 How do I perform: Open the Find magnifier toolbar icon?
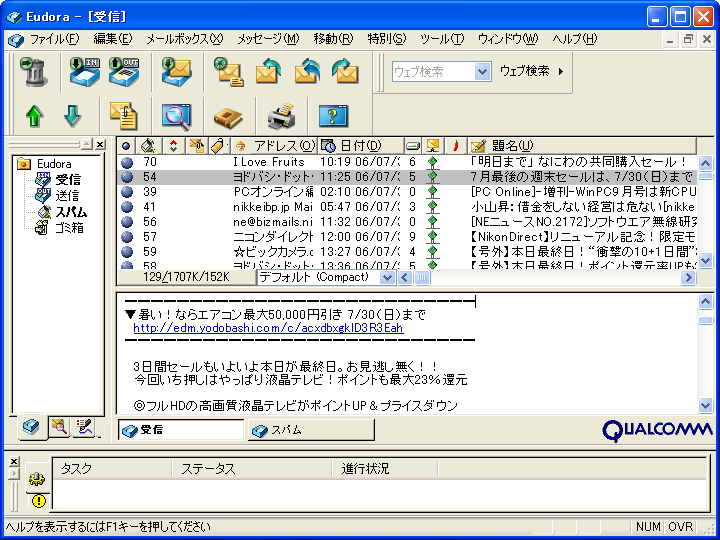coord(176,117)
